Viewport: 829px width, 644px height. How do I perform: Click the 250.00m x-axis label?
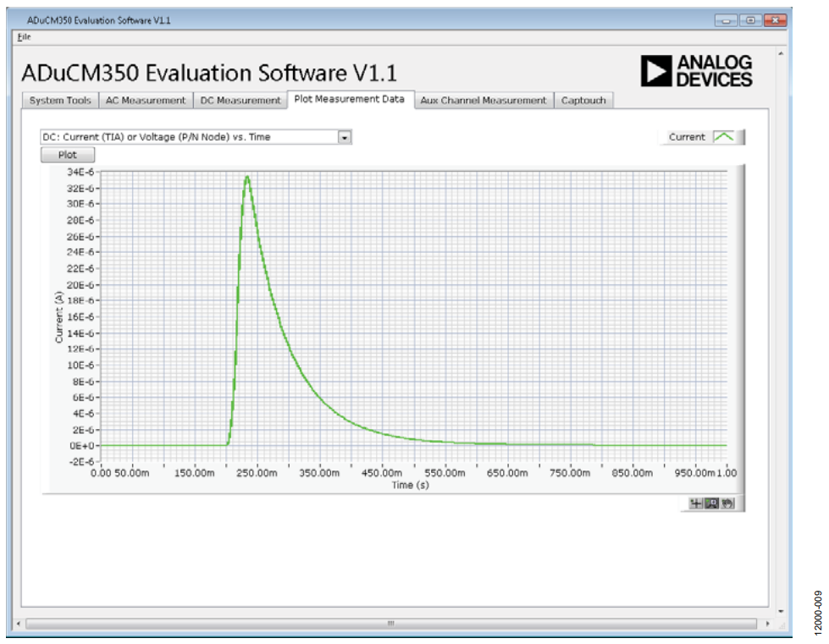click(x=257, y=473)
